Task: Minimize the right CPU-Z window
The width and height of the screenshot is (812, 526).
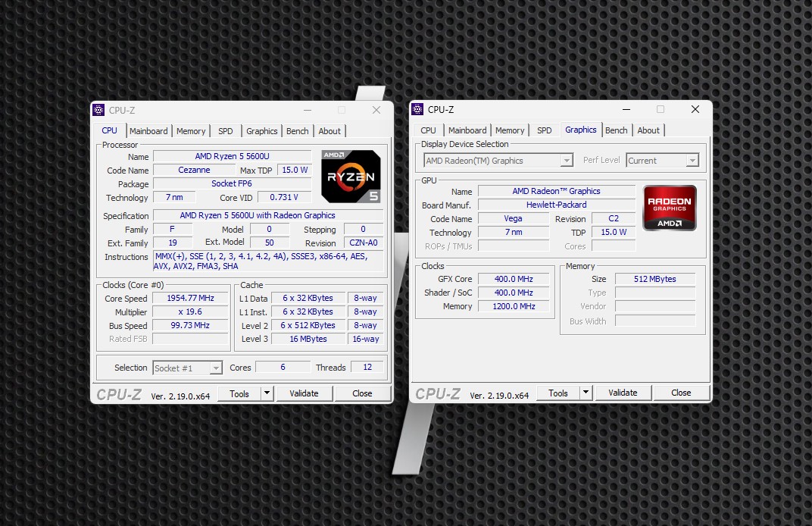Action: click(x=626, y=109)
